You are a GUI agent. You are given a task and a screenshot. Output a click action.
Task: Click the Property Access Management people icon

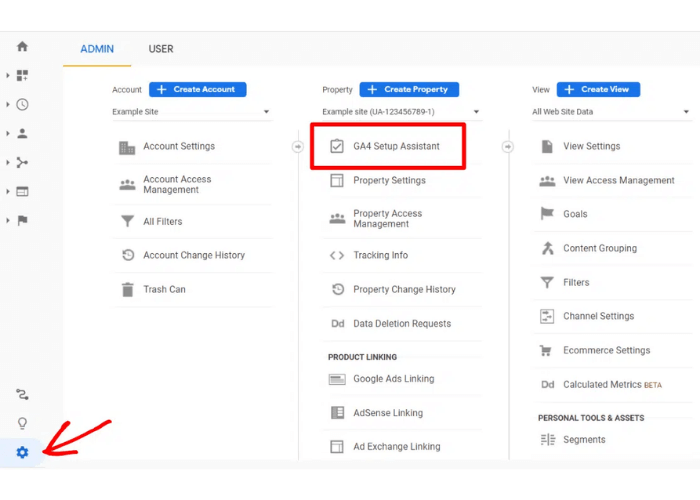click(x=338, y=218)
